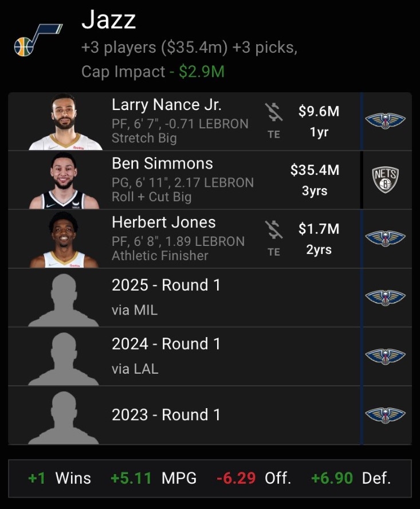Click the Pelicans logo beside Herbert Jones
The width and height of the screenshot is (420, 509).
click(385, 238)
